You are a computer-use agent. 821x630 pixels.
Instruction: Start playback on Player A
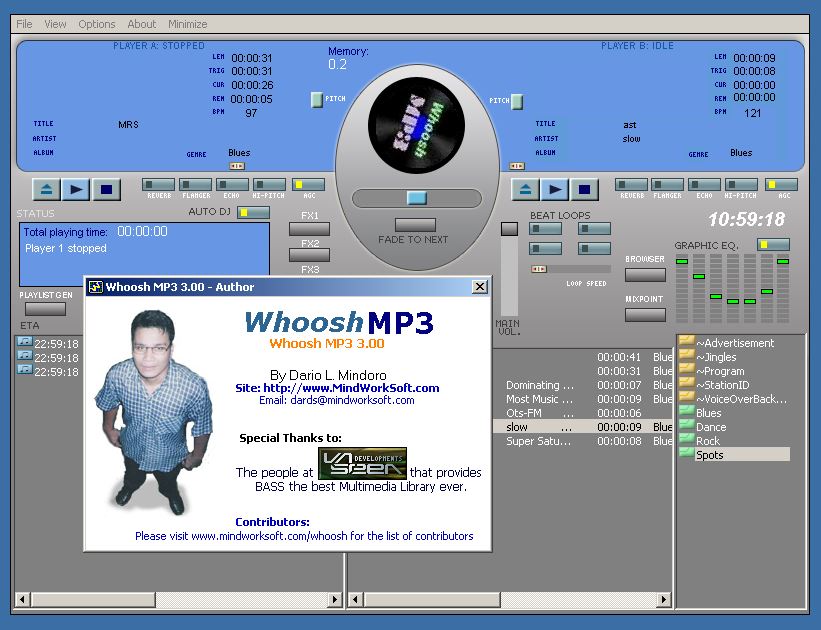(x=76, y=190)
